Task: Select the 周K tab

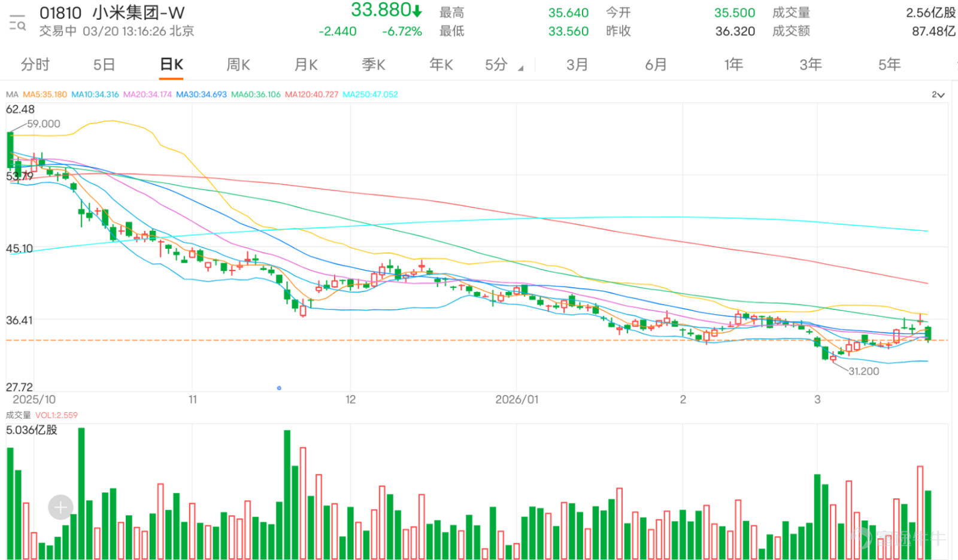Action: (238, 65)
